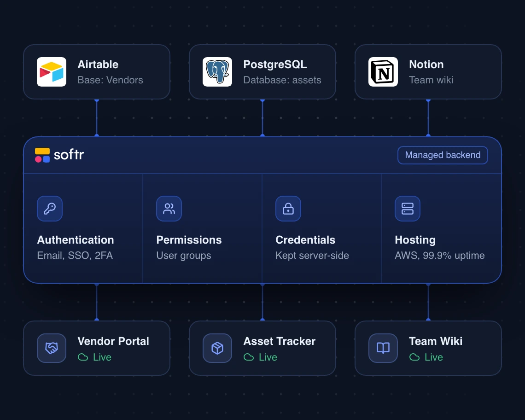Click the Notion title text
The width and height of the screenshot is (525, 420).
click(426, 64)
